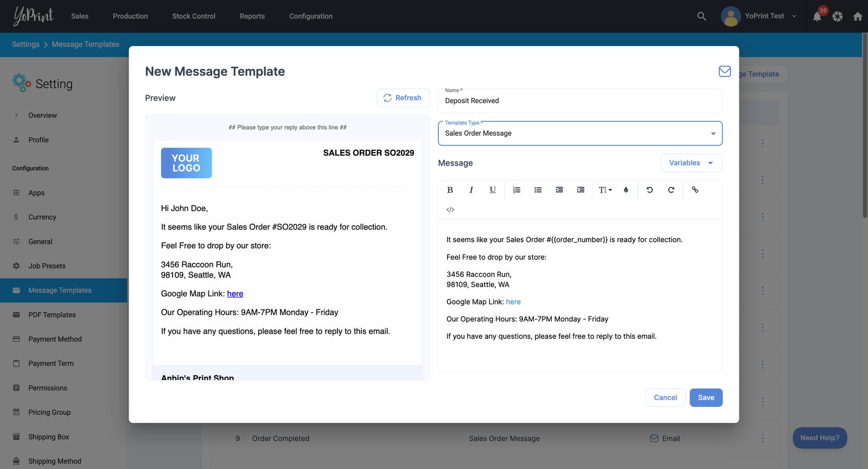Follow the 'here' map link in preview

coord(235,294)
